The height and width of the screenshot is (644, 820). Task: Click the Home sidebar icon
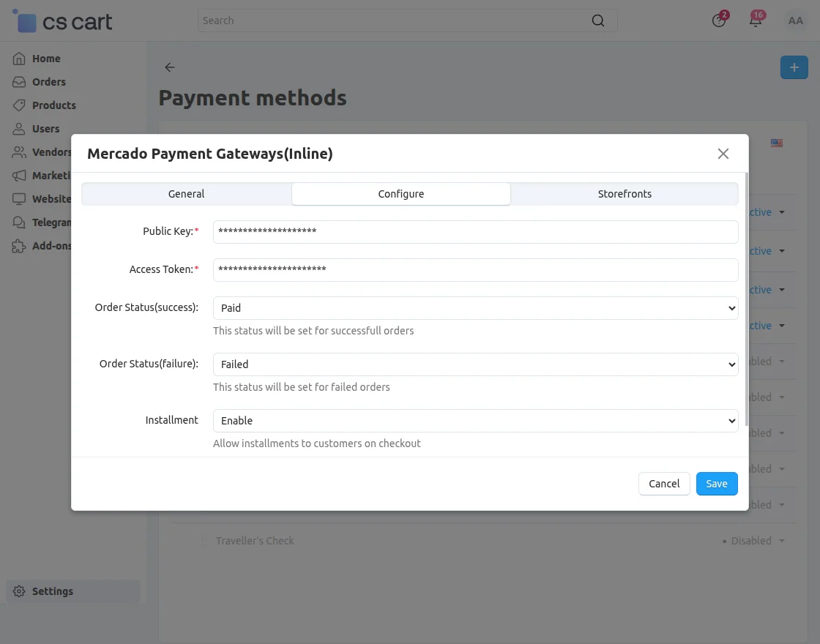click(x=19, y=59)
